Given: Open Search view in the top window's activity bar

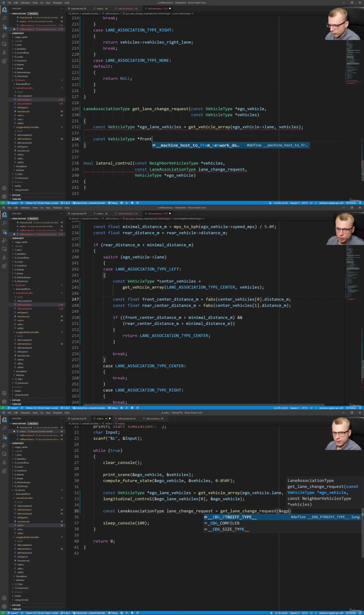Looking at the screenshot, I should pos(4,18).
